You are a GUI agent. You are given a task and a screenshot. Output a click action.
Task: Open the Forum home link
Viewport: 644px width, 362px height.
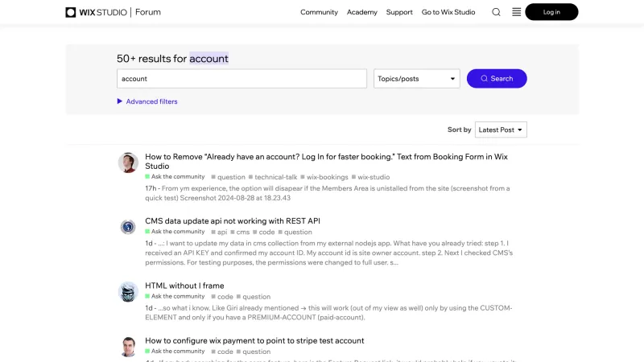(148, 12)
